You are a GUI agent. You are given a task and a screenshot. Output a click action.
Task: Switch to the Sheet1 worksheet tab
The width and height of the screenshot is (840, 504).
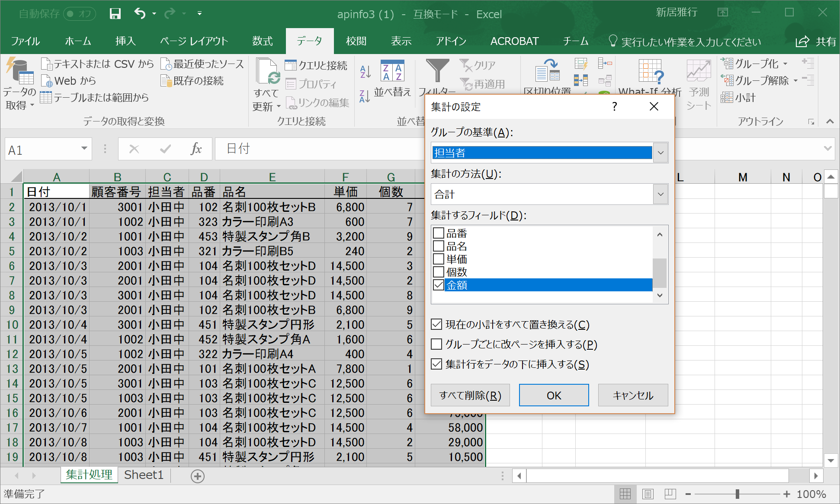coord(144,475)
